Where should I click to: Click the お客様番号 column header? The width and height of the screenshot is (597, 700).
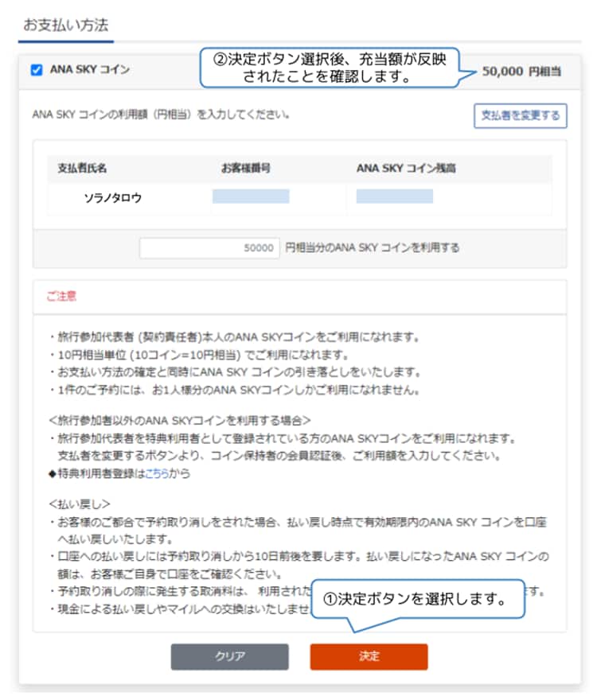pyautogui.click(x=246, y=169)
